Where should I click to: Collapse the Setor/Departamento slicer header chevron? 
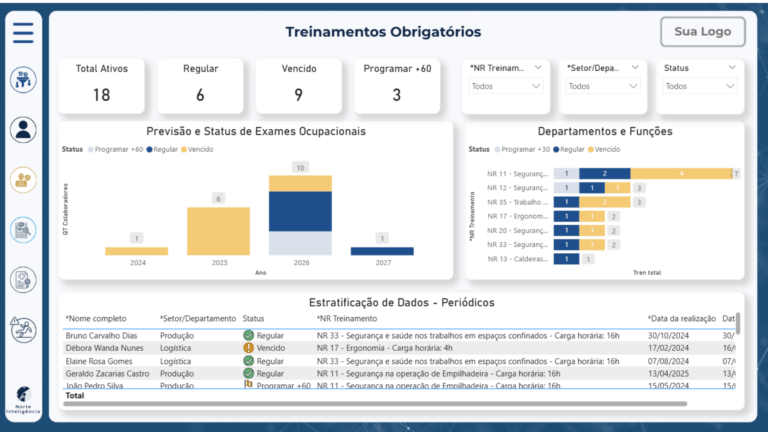[635, 68]
